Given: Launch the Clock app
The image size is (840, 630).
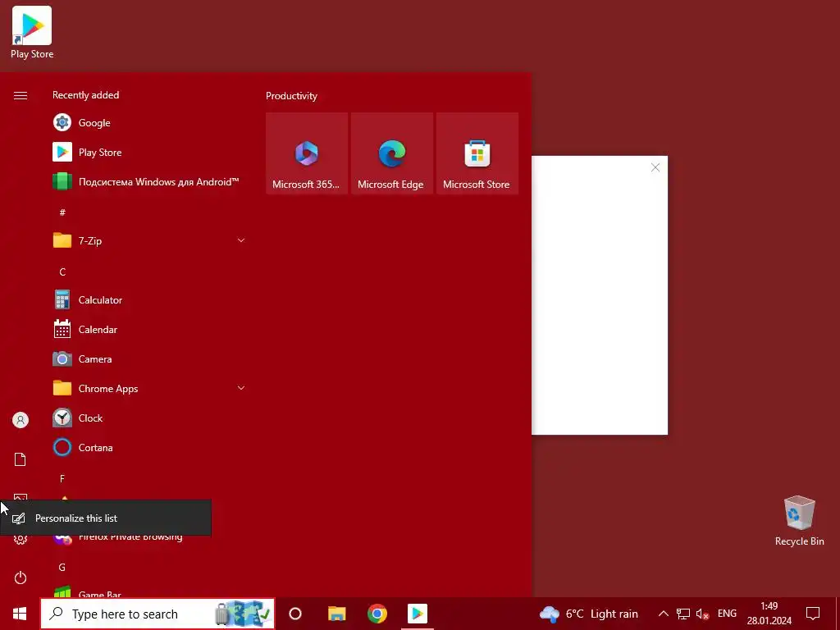Looking at the screenshot, I should [x=149, y=418].
